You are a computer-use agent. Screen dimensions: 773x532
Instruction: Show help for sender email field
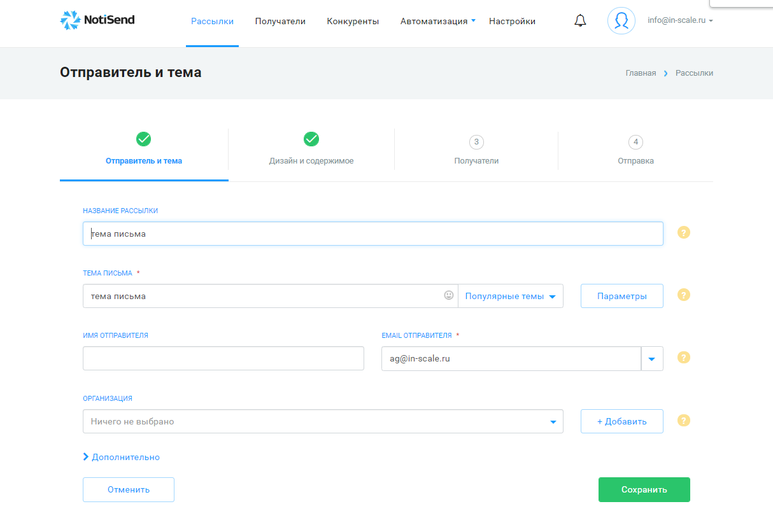tap(684, 357)
